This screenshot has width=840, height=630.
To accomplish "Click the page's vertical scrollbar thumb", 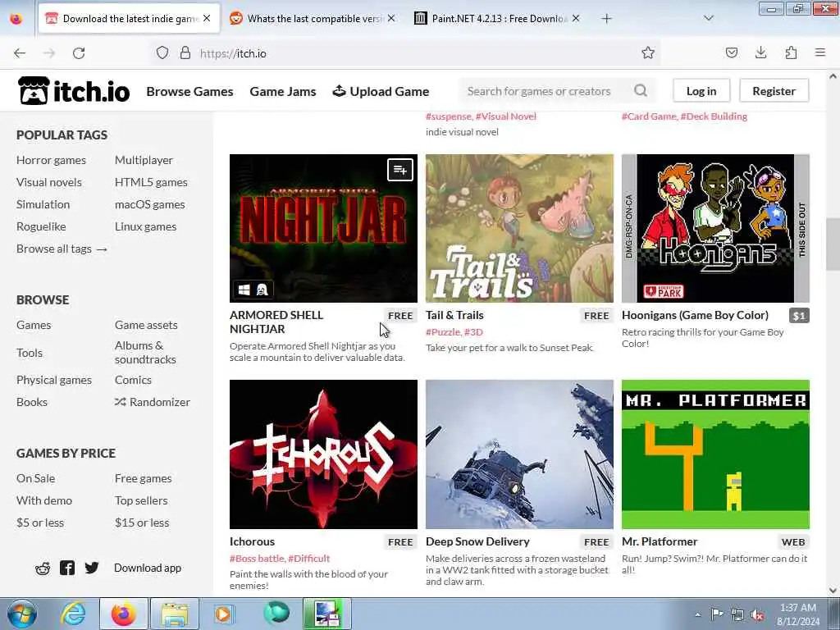I will (833, 244).
